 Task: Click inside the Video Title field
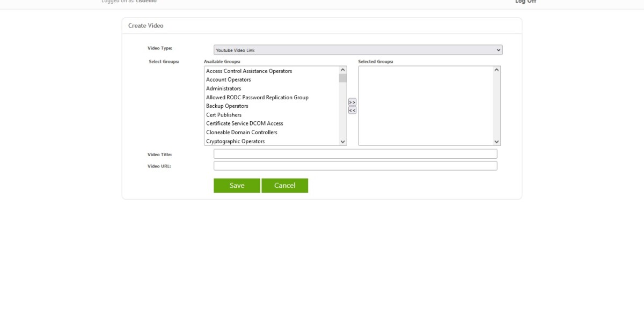point(354,153)
